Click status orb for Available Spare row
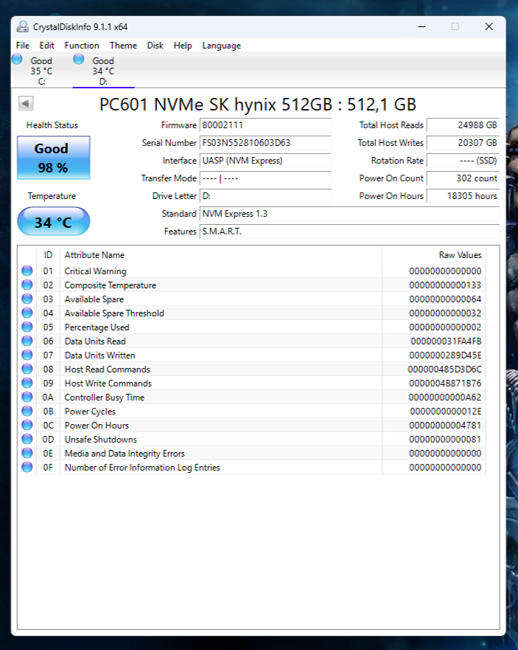The image size is (518, 650). pos(27,299)
